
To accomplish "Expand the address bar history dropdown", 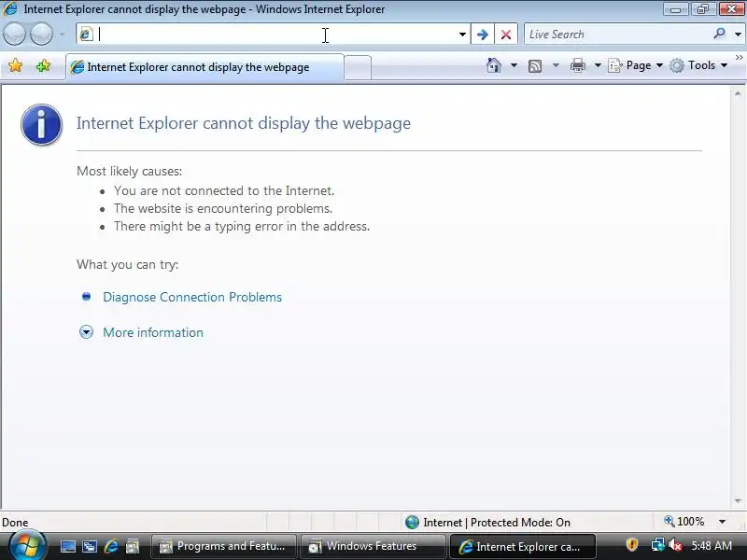I will 462,35.
